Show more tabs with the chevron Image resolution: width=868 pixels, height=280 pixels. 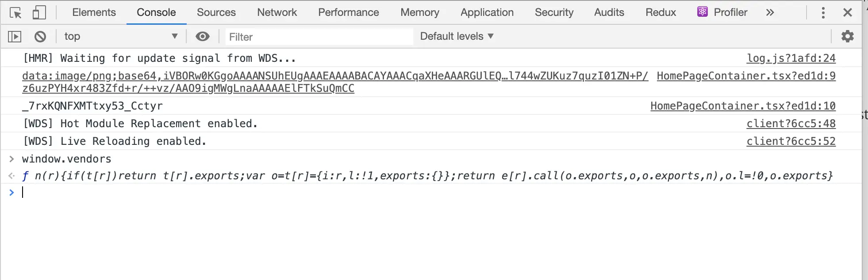tap(770, 13)
